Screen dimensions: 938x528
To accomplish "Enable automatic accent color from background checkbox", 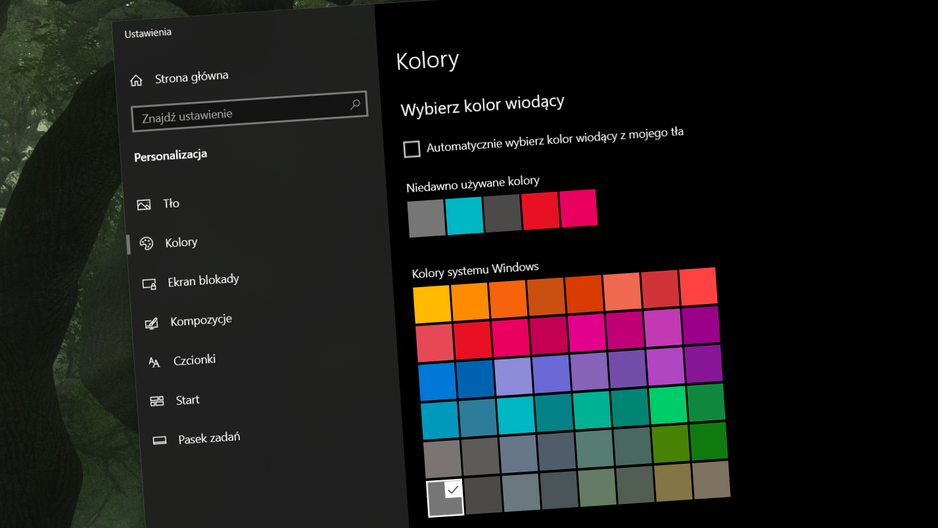I will click(412, 149).
